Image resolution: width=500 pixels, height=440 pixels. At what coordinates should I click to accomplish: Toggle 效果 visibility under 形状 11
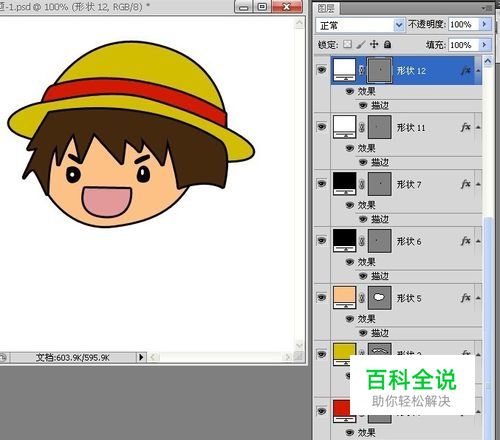click(x=349, y=148)
